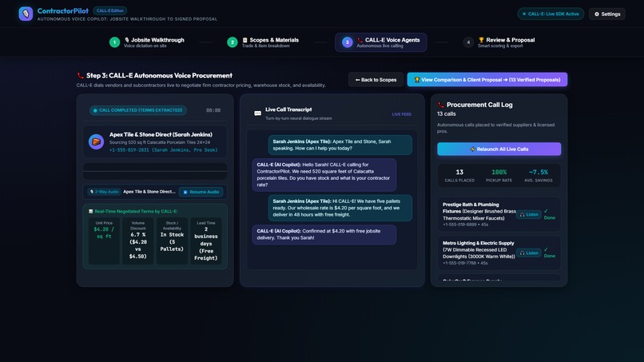Viewport: 644px width, 362px height.
Task: Click the Relaunch All Live Calls button
Action: pos(499,149)
